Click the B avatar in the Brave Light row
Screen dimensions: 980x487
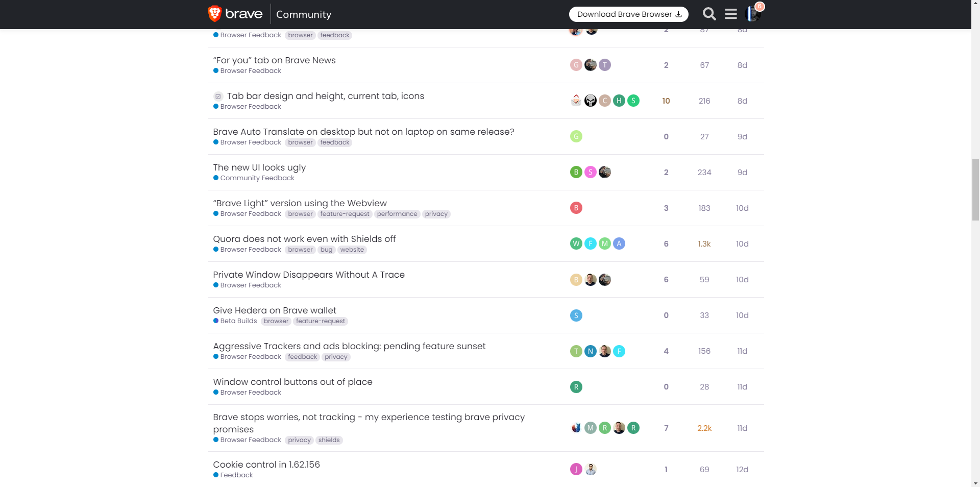click(x=576, y=208)
